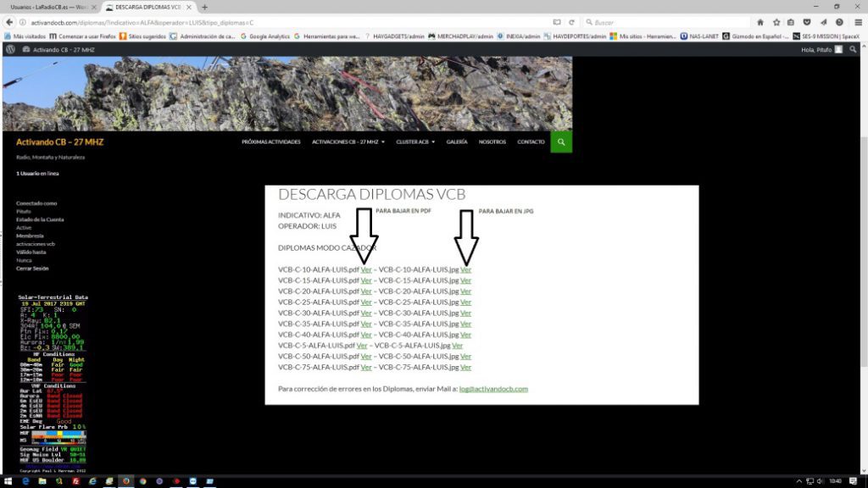
Task: View VCB-C-25-ALFA-LUIS.pdf via Ver link
Action: point(366,302)
